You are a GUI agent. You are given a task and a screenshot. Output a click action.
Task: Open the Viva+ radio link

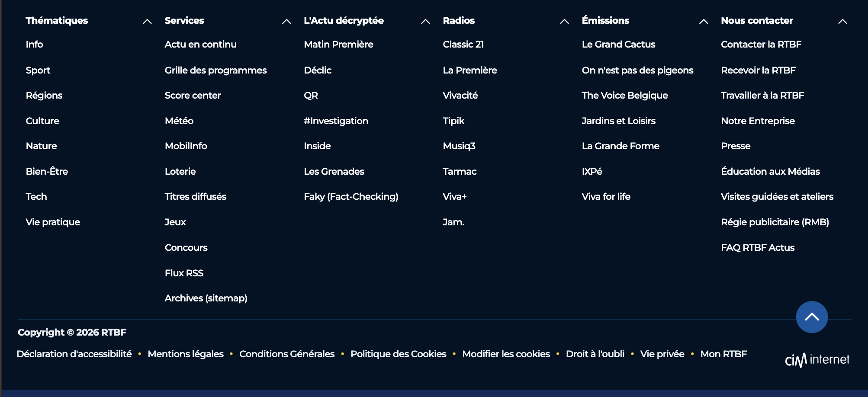(455, 196)
